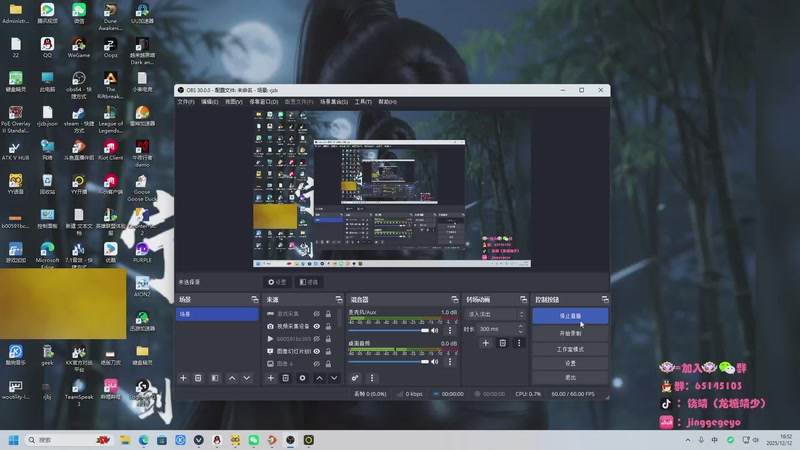Toggle lock on 视频采集设备 source
Screen dimensions: 800x450
point(328,327)
